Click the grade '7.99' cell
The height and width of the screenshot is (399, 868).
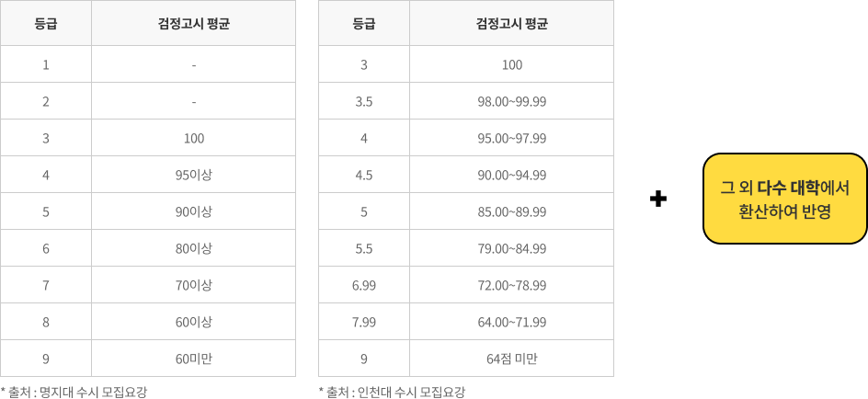364,322
